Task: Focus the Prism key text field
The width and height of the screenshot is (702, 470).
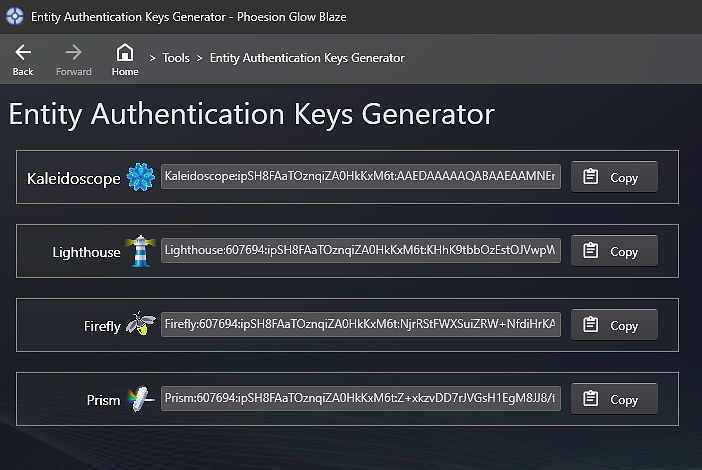Action: (x=361, y=398)
